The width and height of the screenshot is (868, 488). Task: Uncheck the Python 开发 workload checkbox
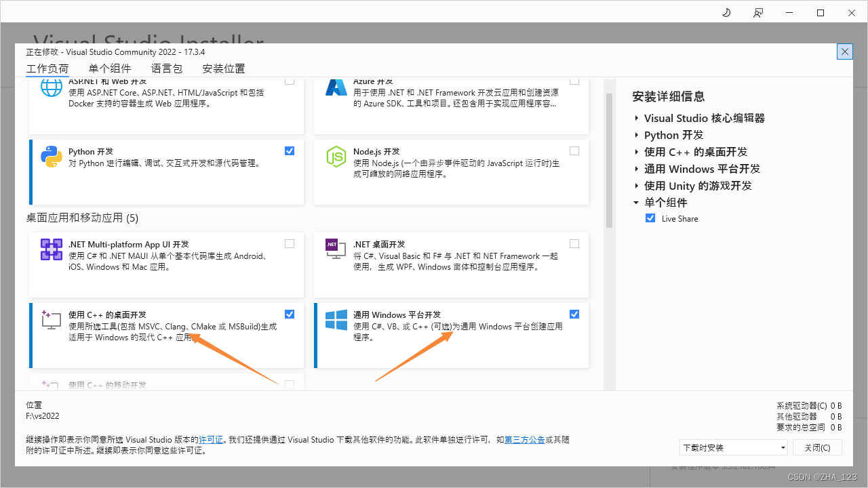[290, 150]
